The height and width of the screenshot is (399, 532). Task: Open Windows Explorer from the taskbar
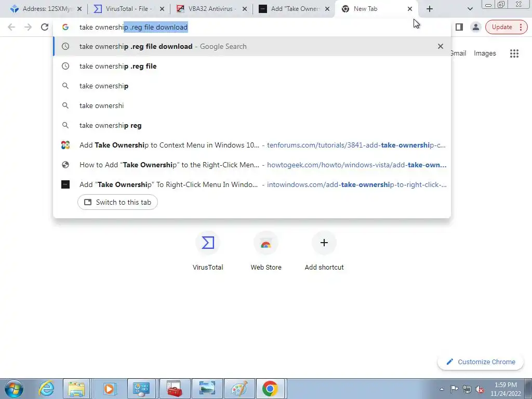click(77, 389)
